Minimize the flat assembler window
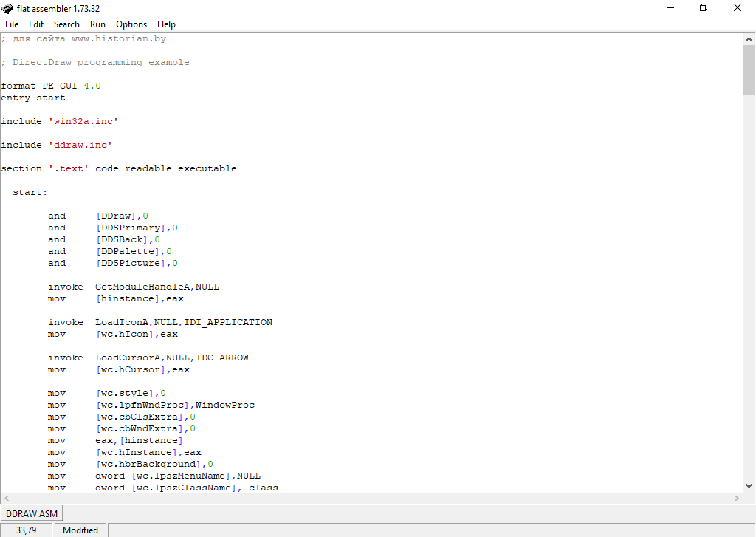This screenshot has width=756, height=537. pos(669,8)
